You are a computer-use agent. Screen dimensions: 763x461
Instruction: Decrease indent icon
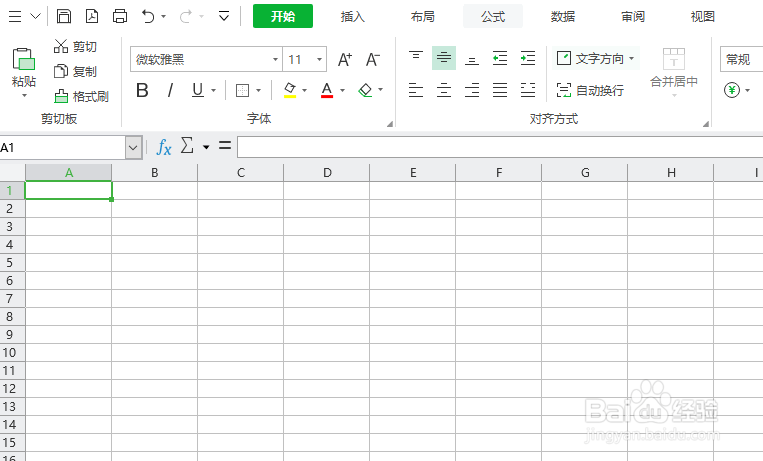(500, 58)
